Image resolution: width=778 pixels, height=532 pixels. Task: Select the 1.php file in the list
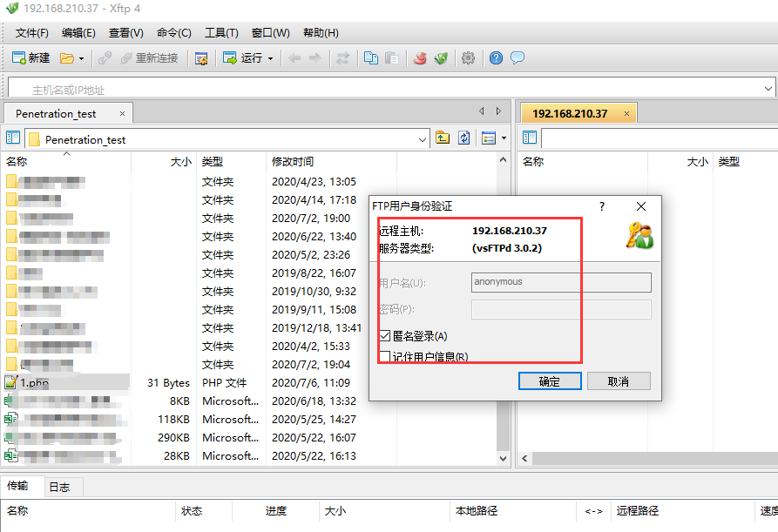(34, 383)
